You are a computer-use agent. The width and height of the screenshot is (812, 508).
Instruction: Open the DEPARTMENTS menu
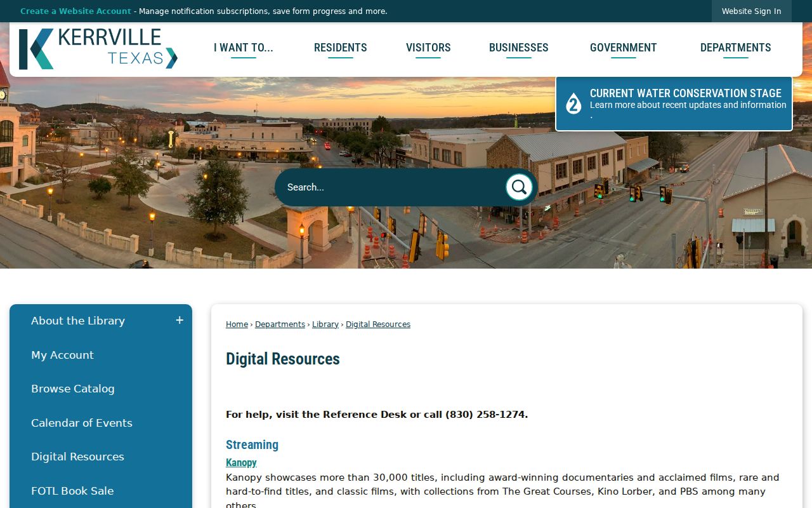tap(736, 48)
